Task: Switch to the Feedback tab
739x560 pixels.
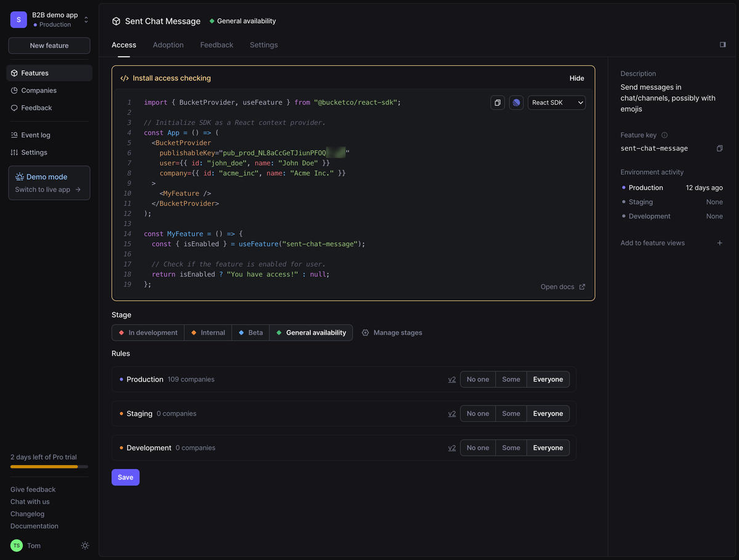Action: pos(217,45)
